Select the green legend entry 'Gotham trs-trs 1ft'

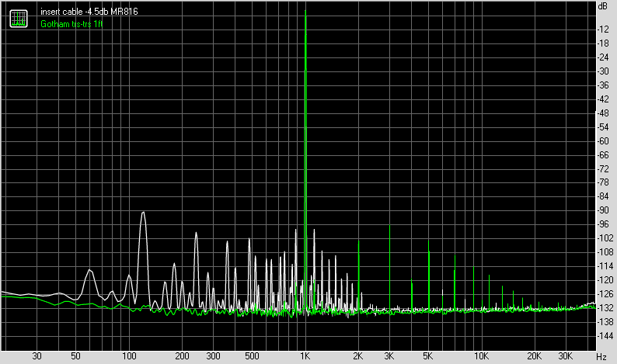71,24
